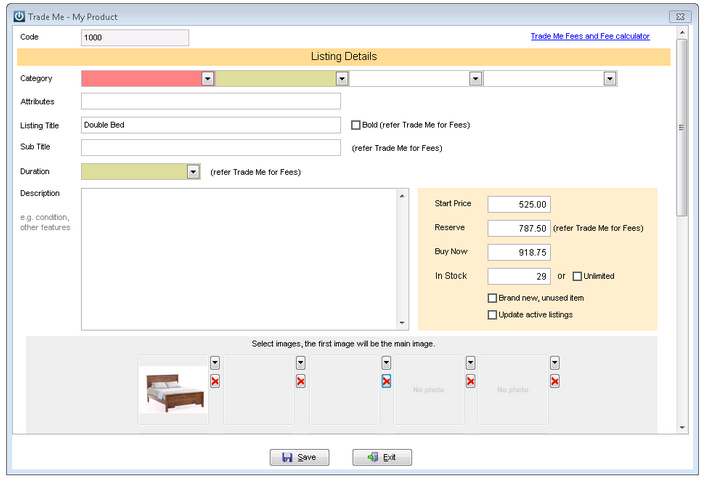Click the Save button
Image resolution: width=702 pixels, height=478 pixels.
300,457
